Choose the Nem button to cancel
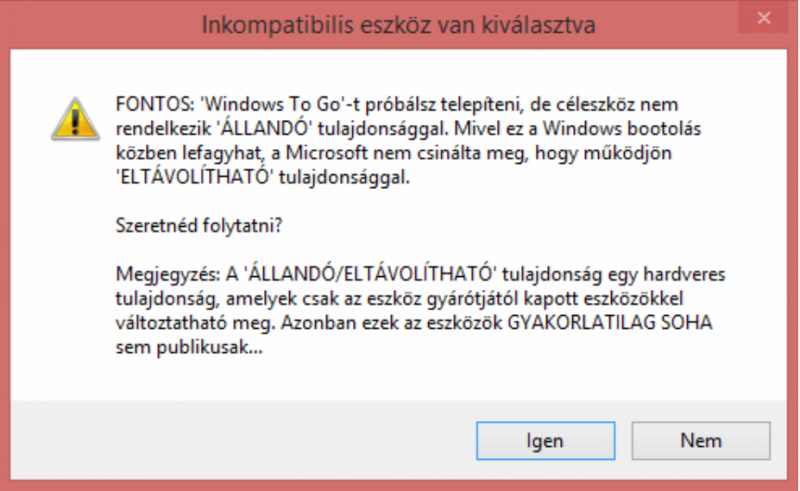 coord(701,440)
